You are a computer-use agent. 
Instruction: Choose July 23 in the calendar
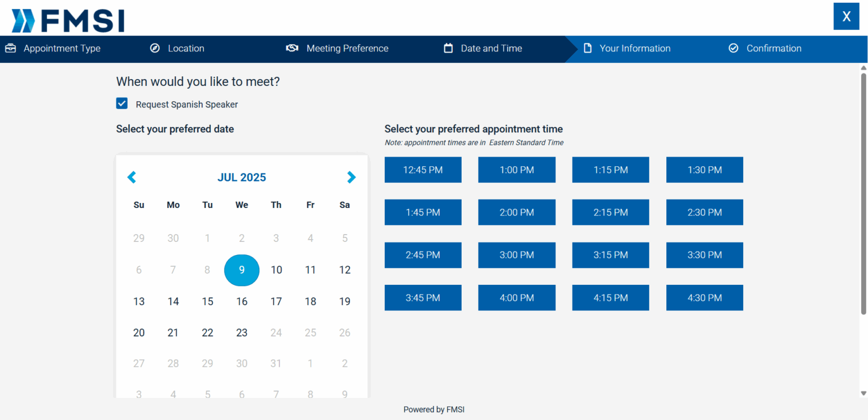tap(242, 333)
